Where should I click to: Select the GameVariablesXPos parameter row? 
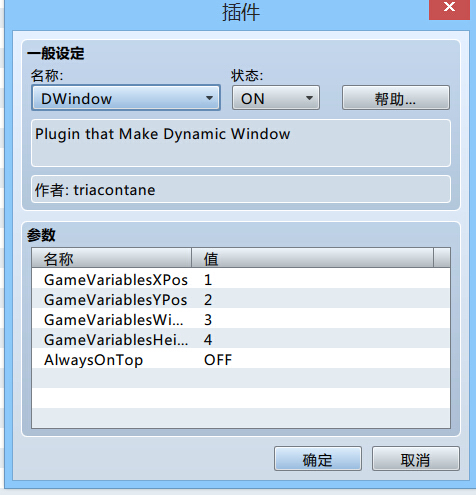coord(241,279)
